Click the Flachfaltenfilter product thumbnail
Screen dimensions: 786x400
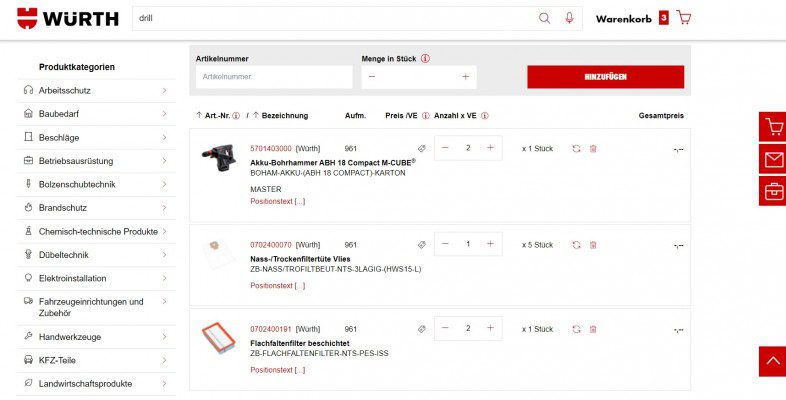coord(219,337)
